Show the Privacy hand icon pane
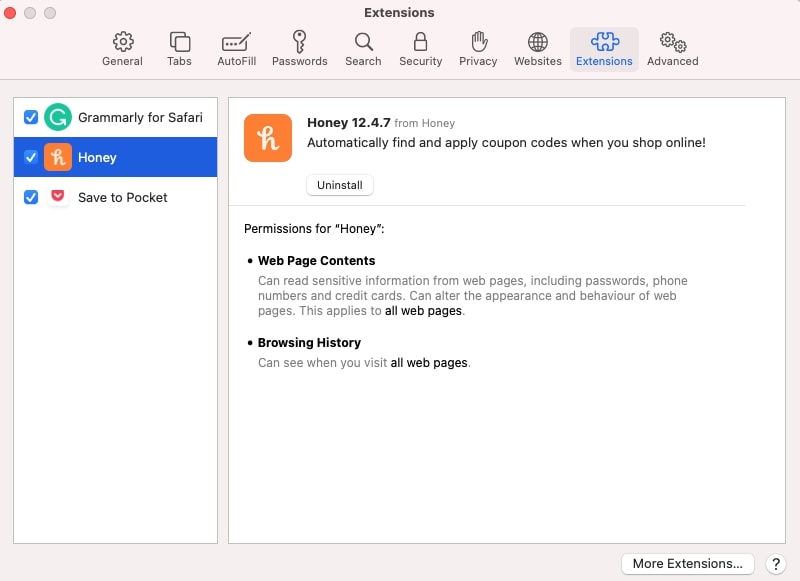This screenshot has width=800, height=581. point(478,49)
